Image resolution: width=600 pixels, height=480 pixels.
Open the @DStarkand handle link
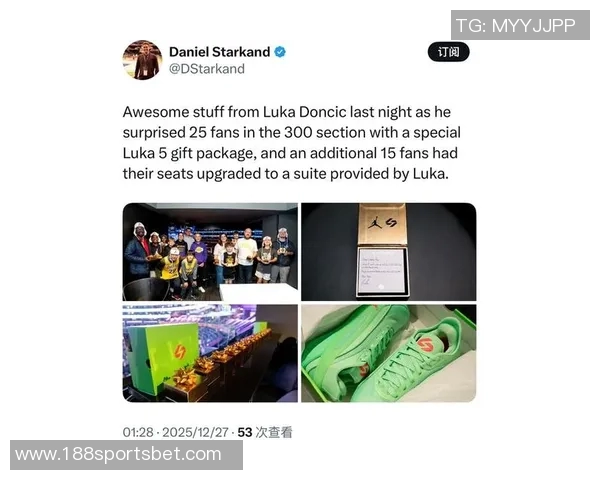(x=207, y=69)
